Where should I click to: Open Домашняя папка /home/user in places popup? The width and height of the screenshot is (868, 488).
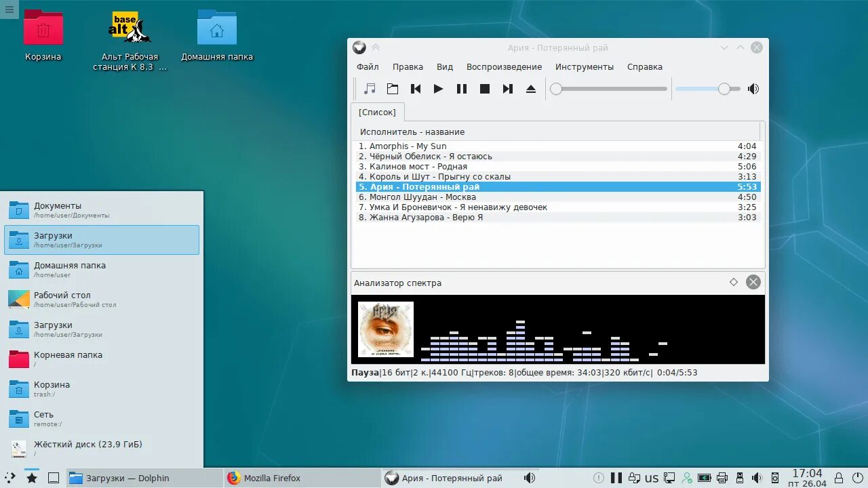[102, 270]
